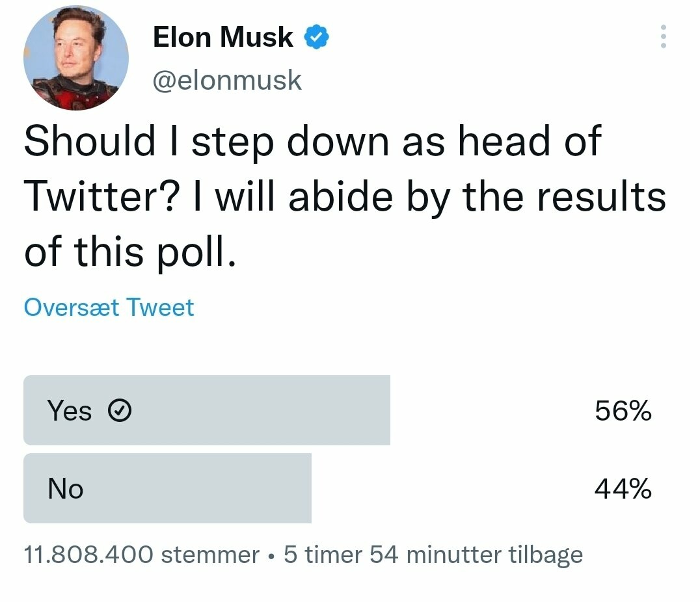This screenshot has height=602, width=700.
Task: Open the three-dot more options menu
Action: [663, 37]
